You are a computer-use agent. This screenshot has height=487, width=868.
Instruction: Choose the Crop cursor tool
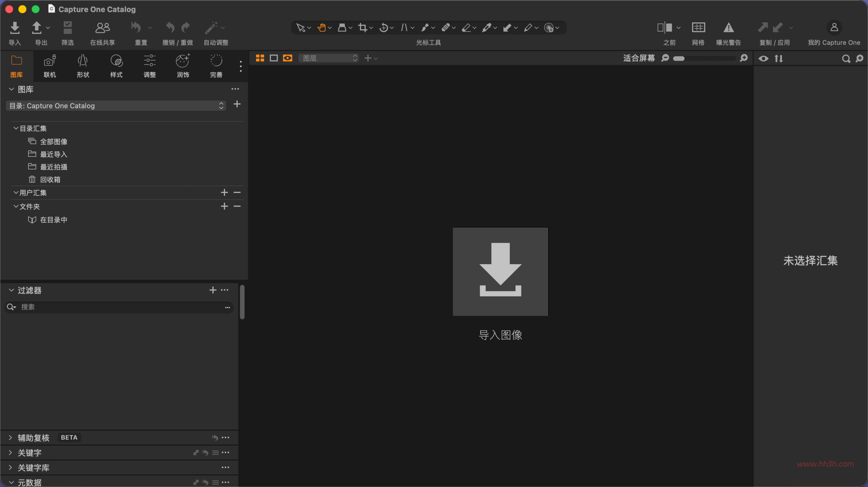point(363,27)
